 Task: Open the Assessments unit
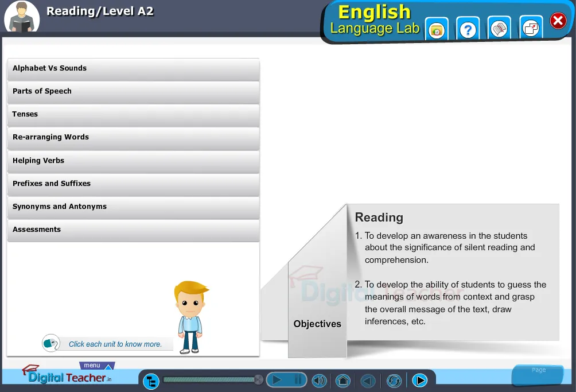(133, 230)
